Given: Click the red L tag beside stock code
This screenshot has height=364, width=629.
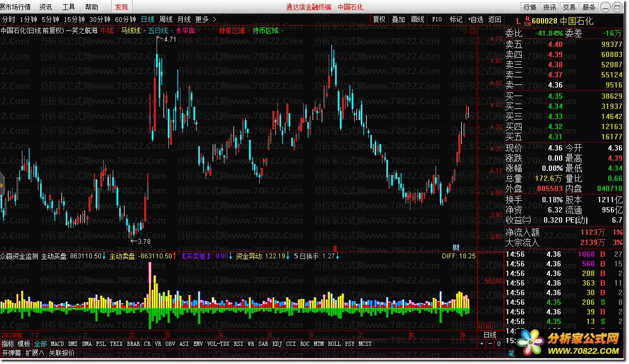Looking at the screenshot, I should pos(518,21).
